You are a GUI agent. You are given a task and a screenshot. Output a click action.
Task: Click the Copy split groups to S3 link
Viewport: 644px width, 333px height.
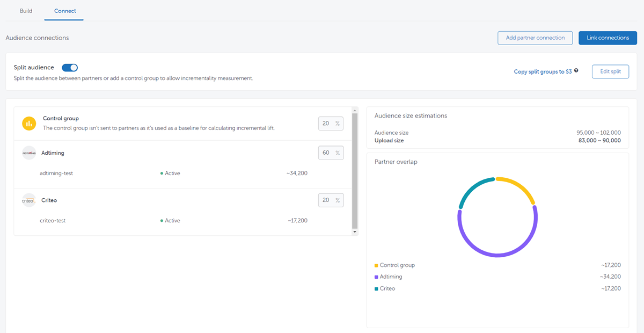click(543, 71)
